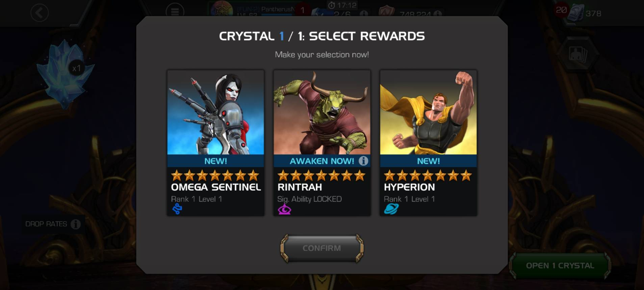
Task: Open the champion cards collection icon
Action: tap(578, 54)
